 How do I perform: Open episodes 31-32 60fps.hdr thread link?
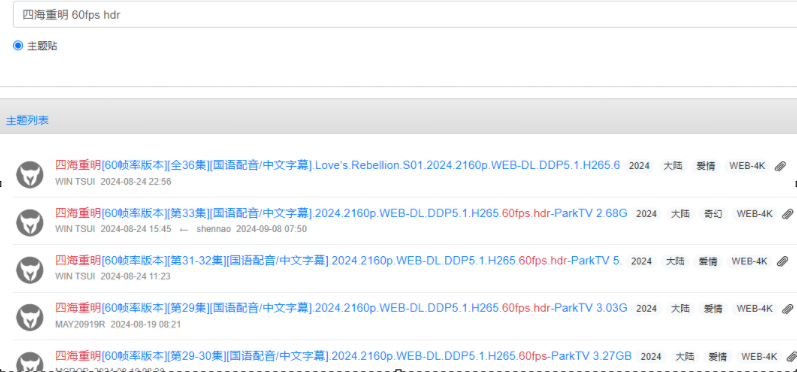coord(338,261)
